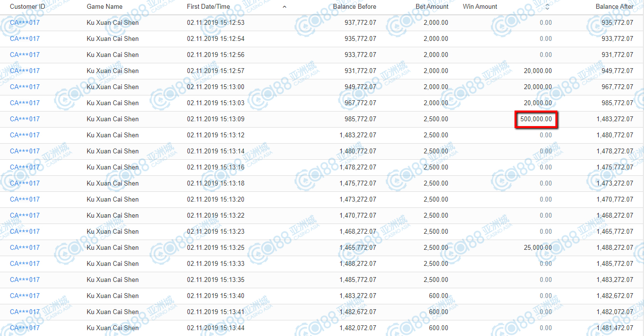The height and width of the screenshot is (336, 644).
Task: Click the sort toggle icon beside Win Amount
Action: pyautogui.click(x=547, y=7)
